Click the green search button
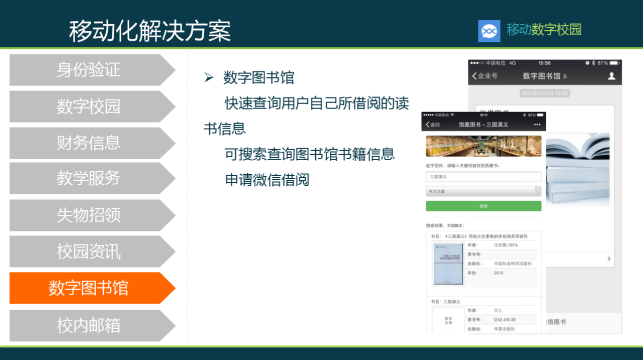 483,206
